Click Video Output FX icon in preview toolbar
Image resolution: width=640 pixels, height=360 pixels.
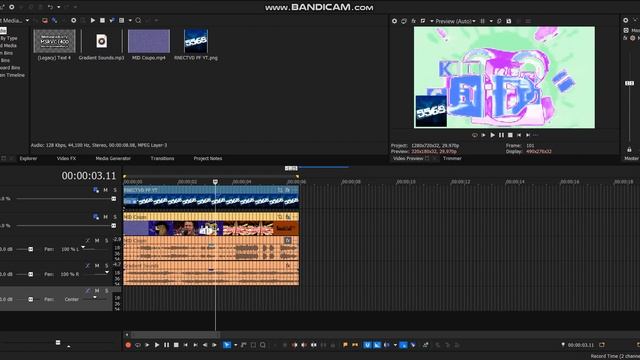tap(413, 21)
